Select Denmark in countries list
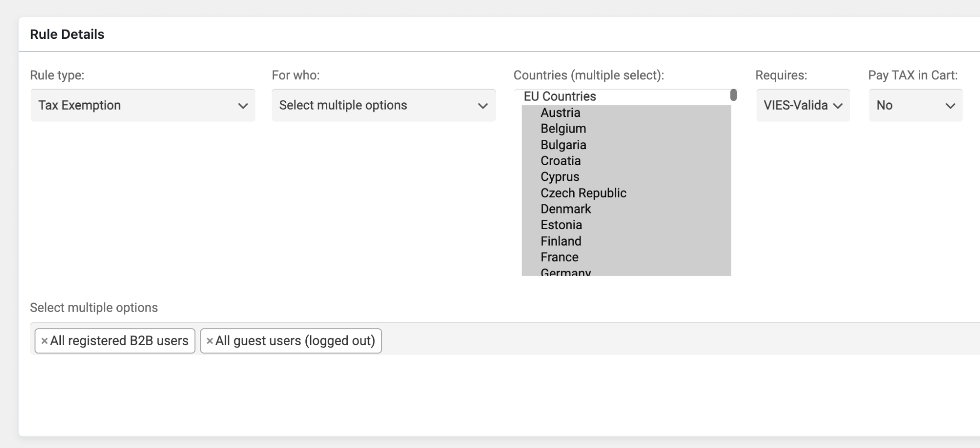This screenshot has height=448, width=980. (566, 209)
